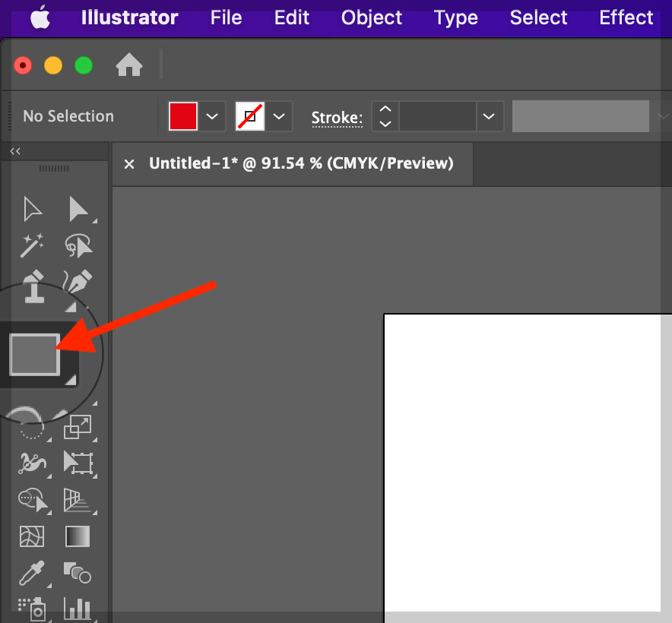This screenshot has height=623, width=672.
Task: Open the File menu
Action: click(226, 18)
